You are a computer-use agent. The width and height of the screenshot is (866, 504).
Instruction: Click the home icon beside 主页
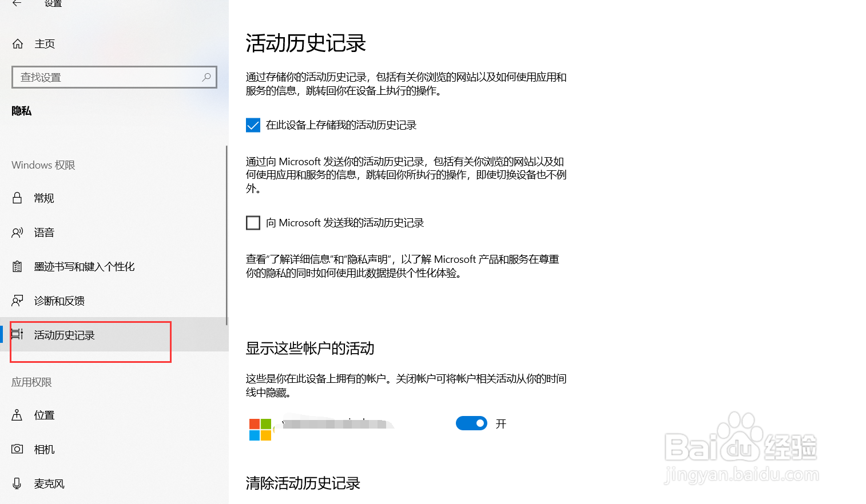pos(18,44)
